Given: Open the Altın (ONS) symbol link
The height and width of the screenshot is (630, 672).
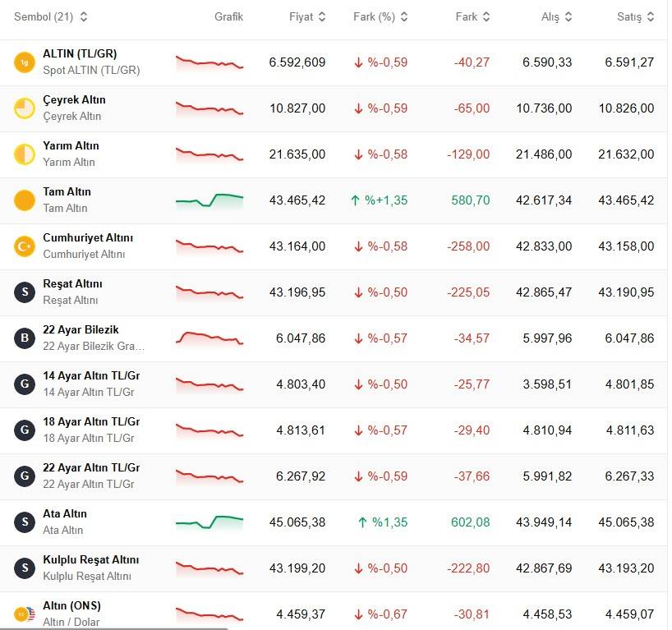Looking at the screenshot, I should 71,605.
